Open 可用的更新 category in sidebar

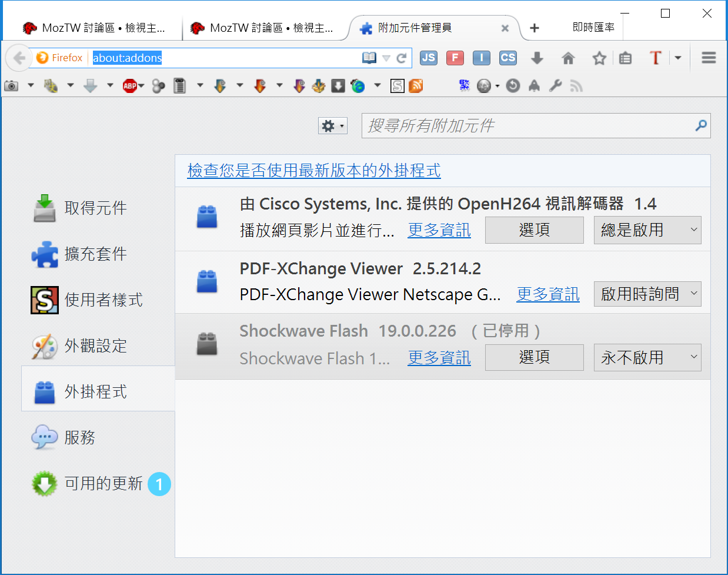pos(98,484)
